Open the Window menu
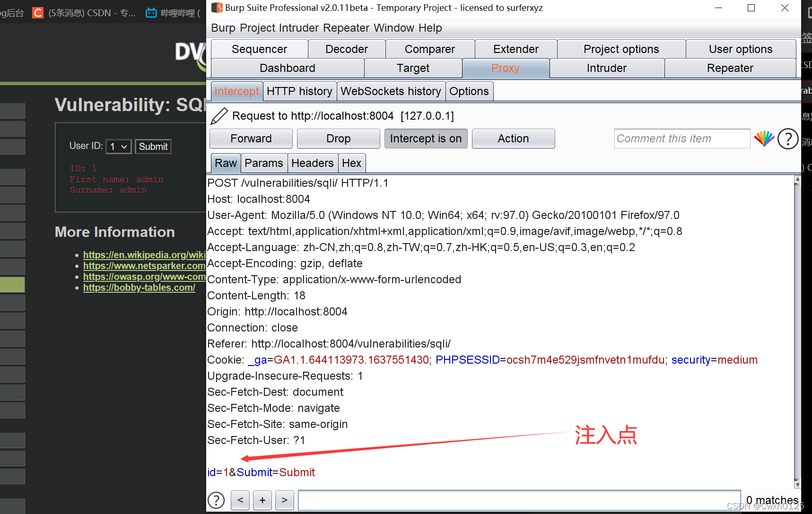 coord(394,28)
